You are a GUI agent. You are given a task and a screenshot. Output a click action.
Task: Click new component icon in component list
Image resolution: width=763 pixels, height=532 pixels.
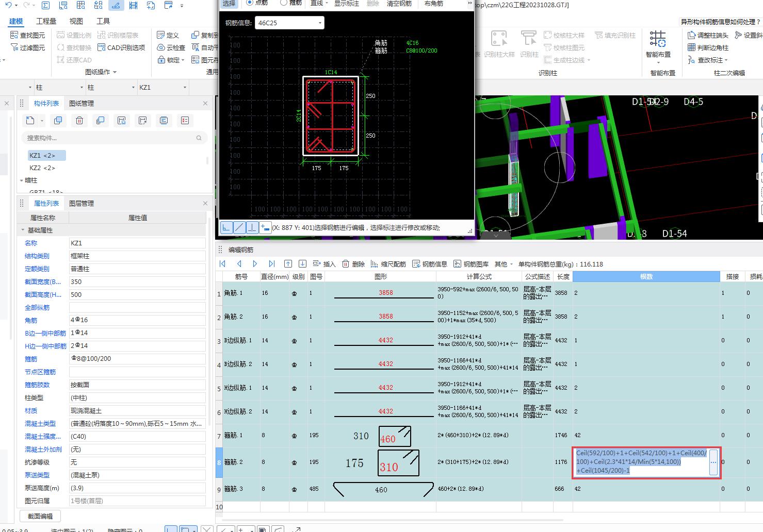tap(30, 121)
